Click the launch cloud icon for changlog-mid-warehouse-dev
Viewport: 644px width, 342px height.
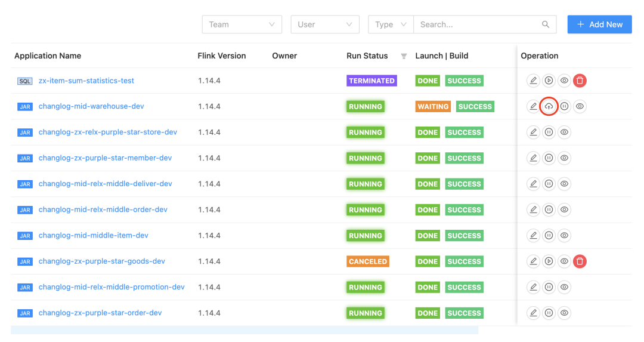549,106
